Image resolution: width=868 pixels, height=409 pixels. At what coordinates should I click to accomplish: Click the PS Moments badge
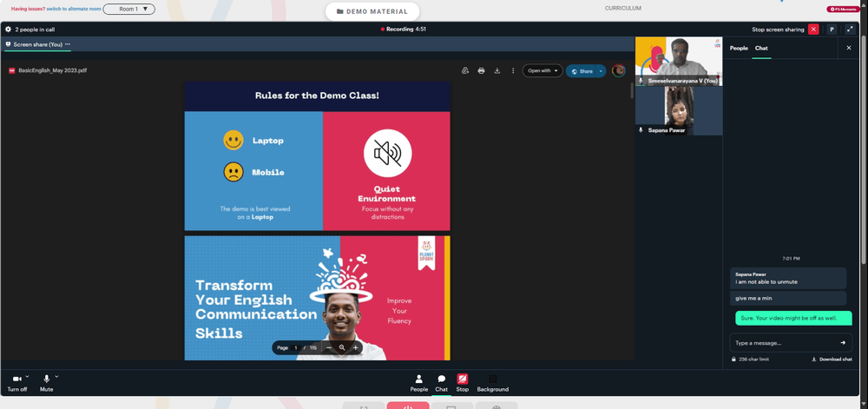tap(844, 10)
